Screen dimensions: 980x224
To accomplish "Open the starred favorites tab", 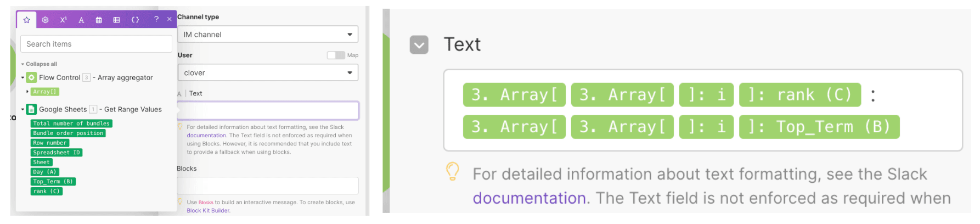I will click(x=26, y=19).
